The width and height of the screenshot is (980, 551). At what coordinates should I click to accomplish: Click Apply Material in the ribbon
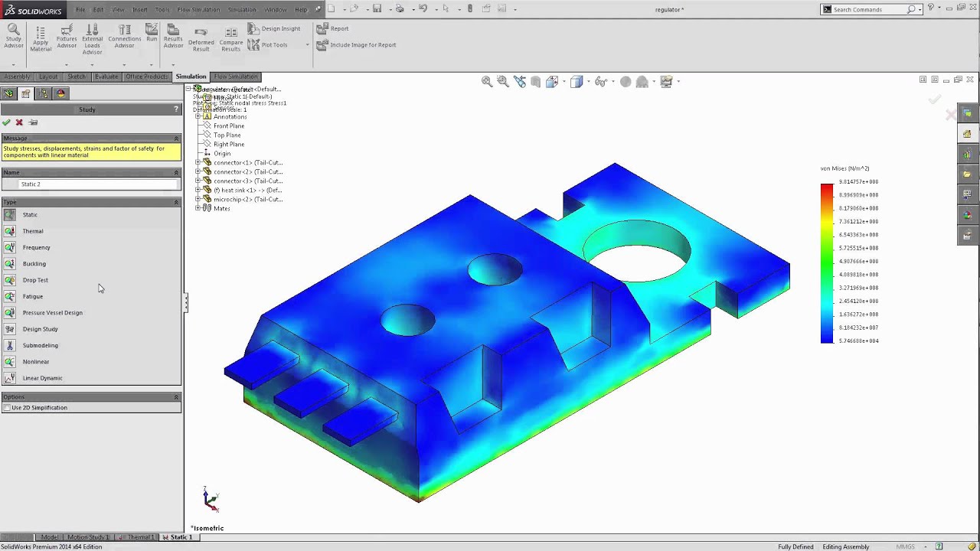click(x=41, y=39)
